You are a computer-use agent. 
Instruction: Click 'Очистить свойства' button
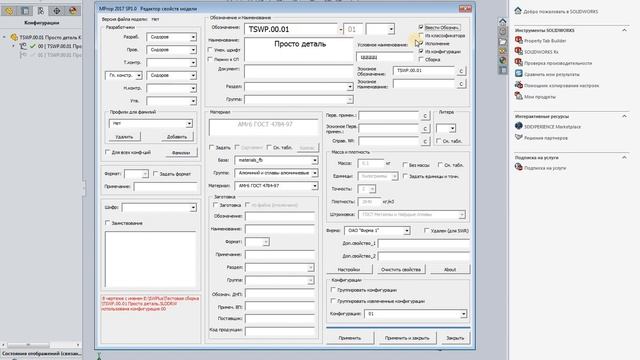[401, 269]
